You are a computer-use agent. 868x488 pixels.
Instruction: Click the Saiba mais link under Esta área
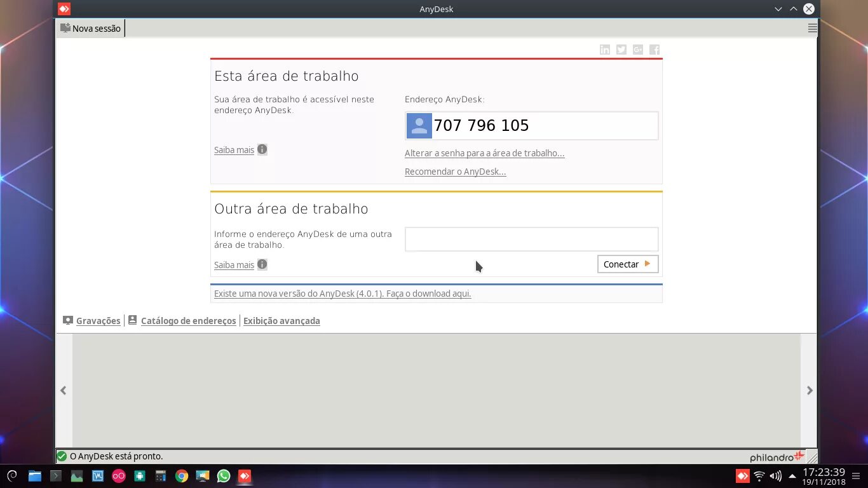pos(234,150)
